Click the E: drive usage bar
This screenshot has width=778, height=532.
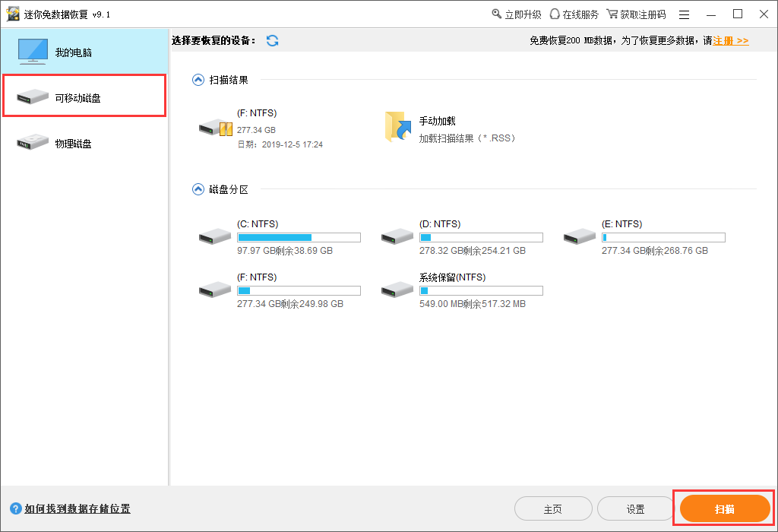tap(663, 238)
